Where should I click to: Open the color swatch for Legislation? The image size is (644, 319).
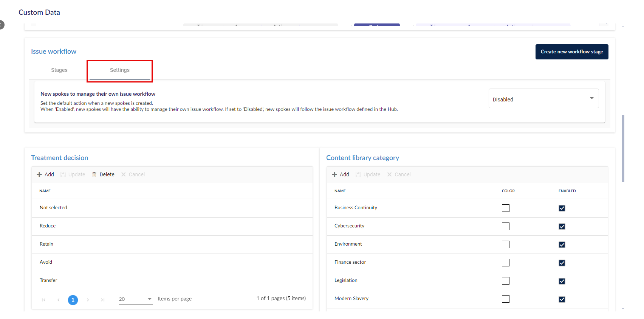pos(506,281)
